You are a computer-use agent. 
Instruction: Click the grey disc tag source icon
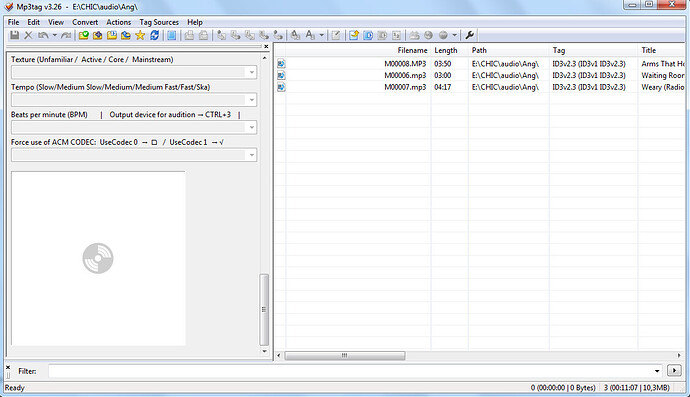tap(443, 35)
